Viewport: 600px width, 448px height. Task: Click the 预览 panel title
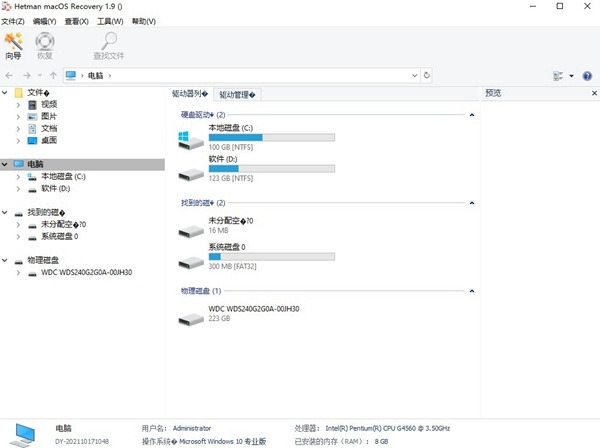[x=493, y=93]
